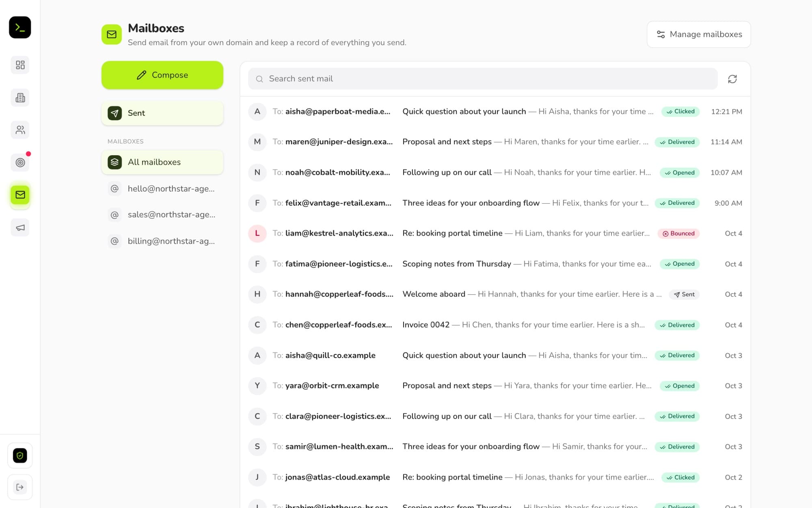Click the refresh icon next to search
The height and width of the screenshot is (508, 812).
click(x=732, y=79)
